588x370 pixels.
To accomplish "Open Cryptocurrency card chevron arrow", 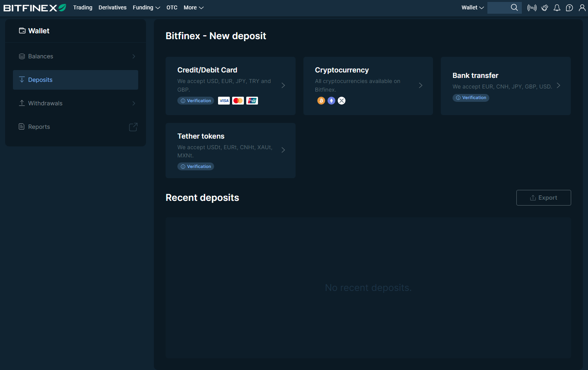I will point(420,85).
